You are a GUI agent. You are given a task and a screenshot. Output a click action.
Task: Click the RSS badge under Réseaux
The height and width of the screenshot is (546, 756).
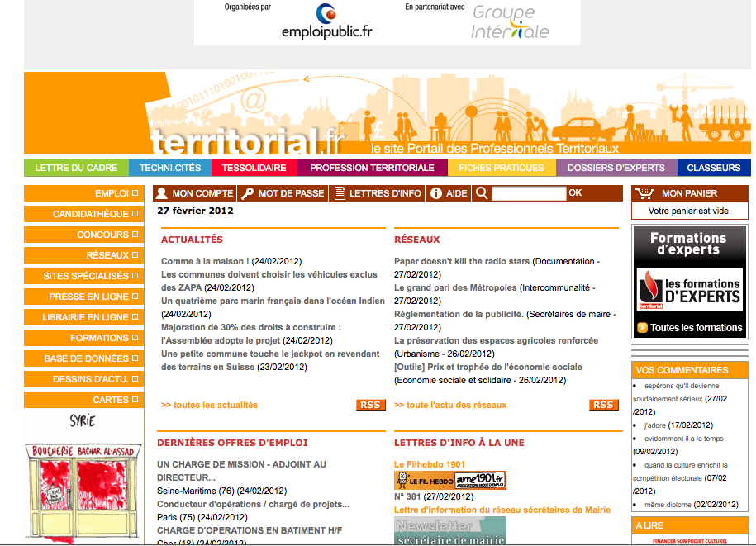pyautogui.click(x=603, y=405)
